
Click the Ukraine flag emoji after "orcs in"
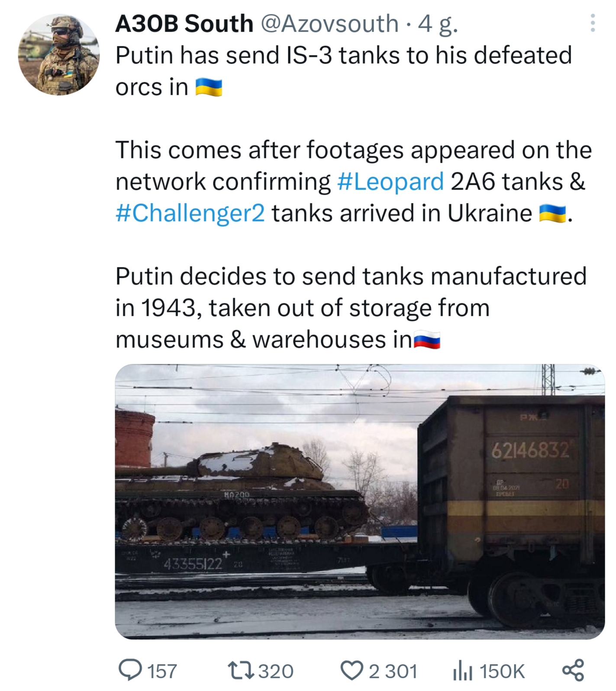[209, 87]
